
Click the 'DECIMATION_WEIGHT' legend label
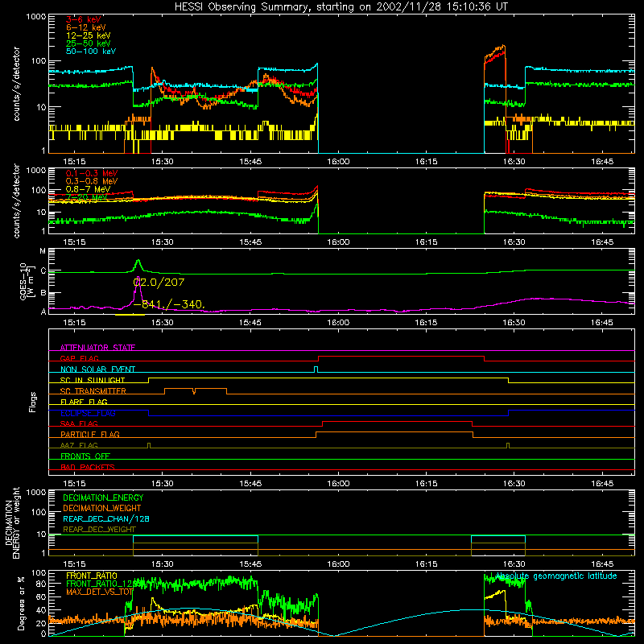[x=102, y=508]
